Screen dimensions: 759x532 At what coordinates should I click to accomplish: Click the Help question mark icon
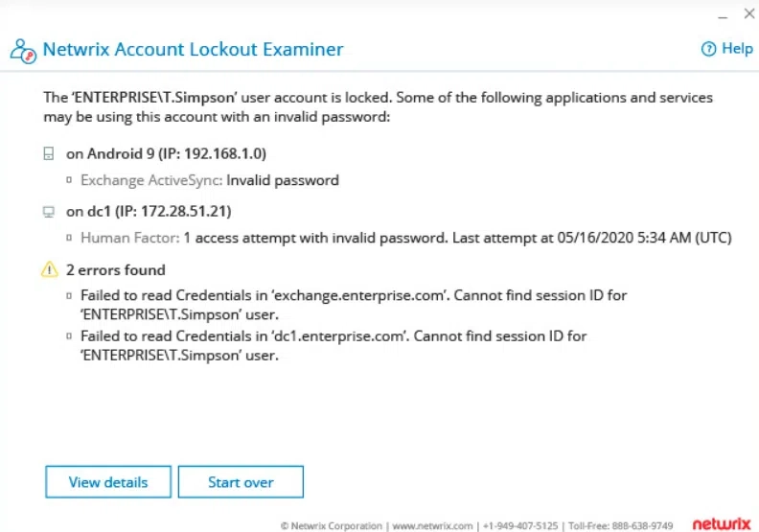click(708, 49)
